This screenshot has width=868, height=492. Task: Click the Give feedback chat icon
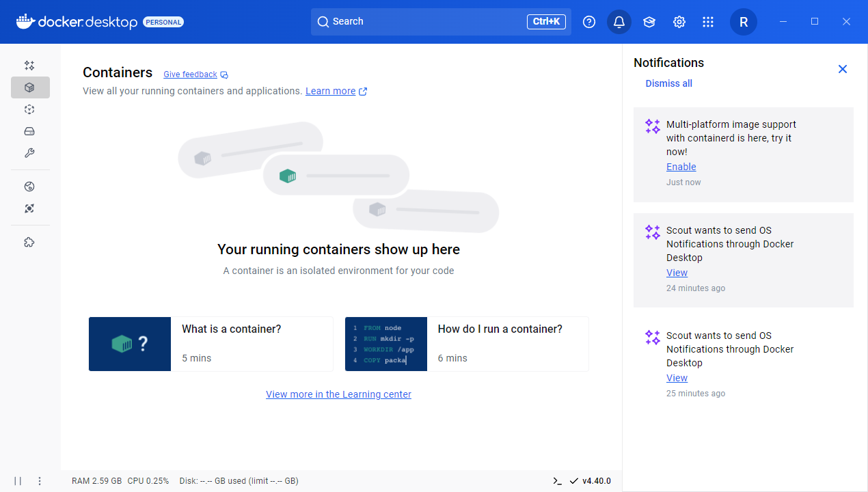[x=224, y=74]
